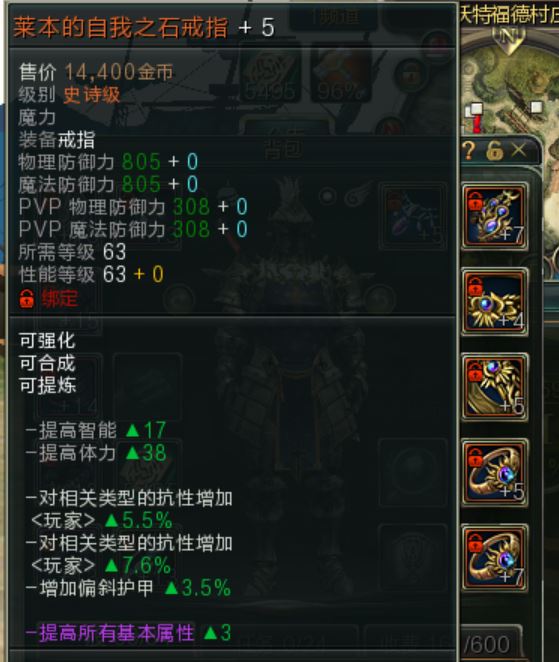The height and width of the screenshot is (662, 559).
Task: Click the N compass on minimap
Action: click(508, 38)
